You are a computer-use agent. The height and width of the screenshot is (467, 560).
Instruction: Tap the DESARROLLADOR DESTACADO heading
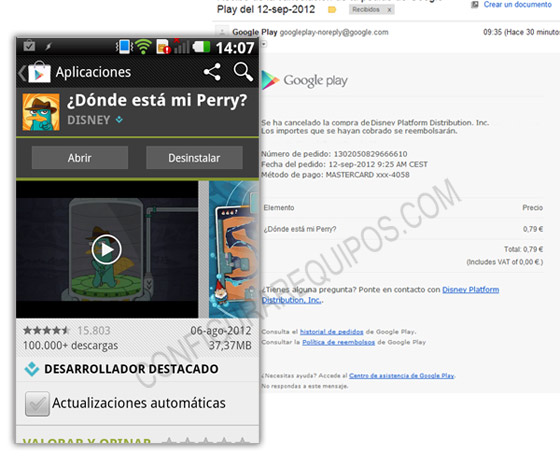131,369
